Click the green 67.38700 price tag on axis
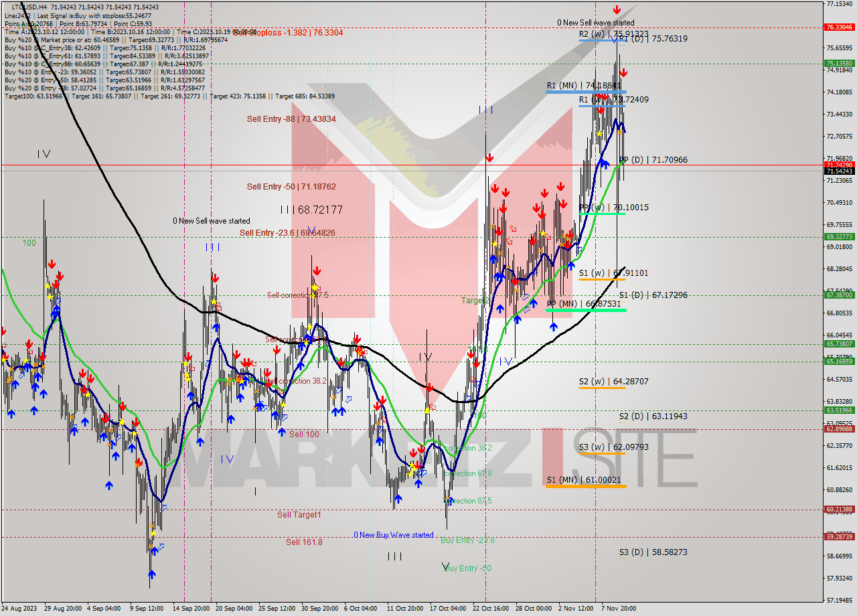This screenshot has height=616, width=857. [840, 295]
